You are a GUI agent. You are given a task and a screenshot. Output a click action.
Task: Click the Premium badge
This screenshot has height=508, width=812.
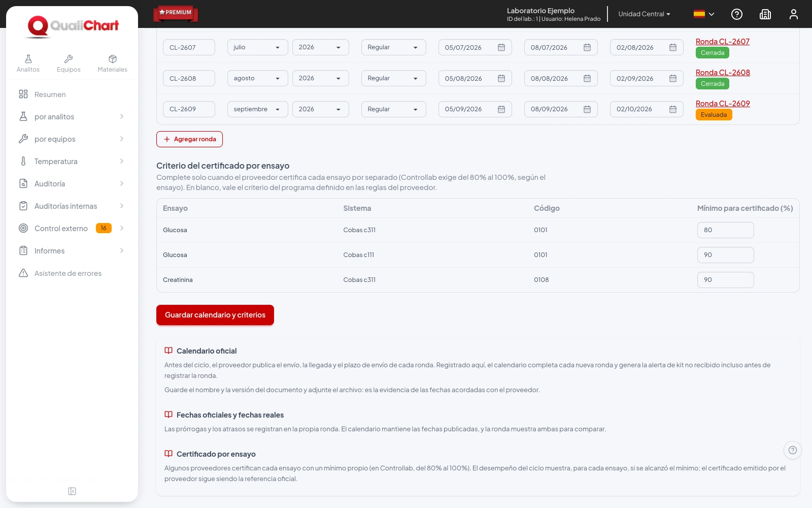pyautogui.click(x=176, y=13)
